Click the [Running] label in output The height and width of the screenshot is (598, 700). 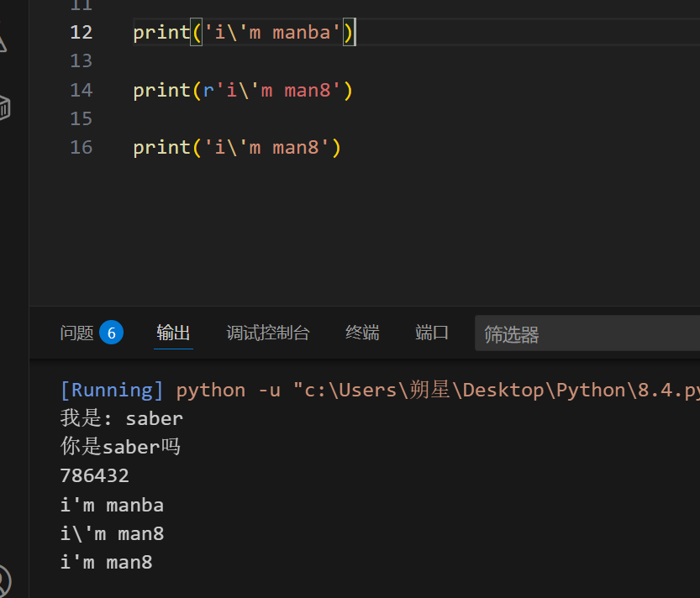[112, 391]
